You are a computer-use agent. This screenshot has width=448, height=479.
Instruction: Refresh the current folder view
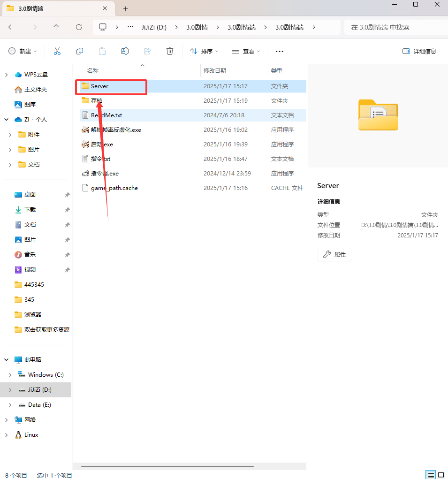[x=79, y=27]
